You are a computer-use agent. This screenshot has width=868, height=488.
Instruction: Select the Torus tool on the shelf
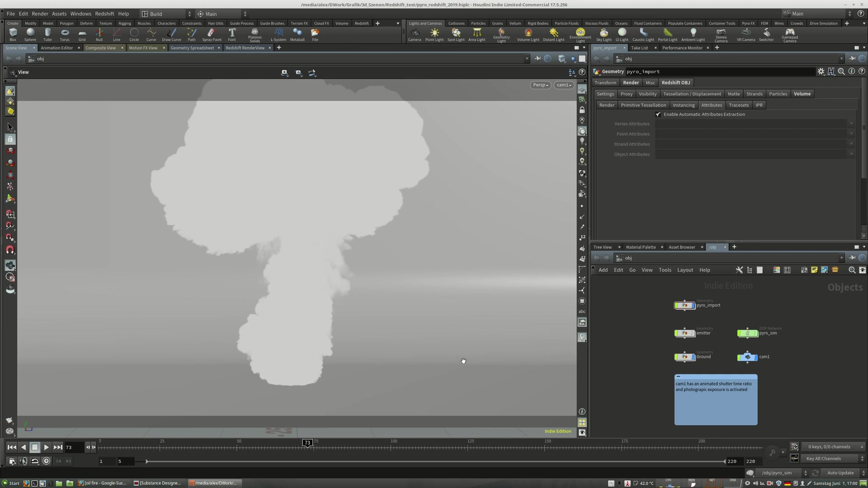coord(65,34)
